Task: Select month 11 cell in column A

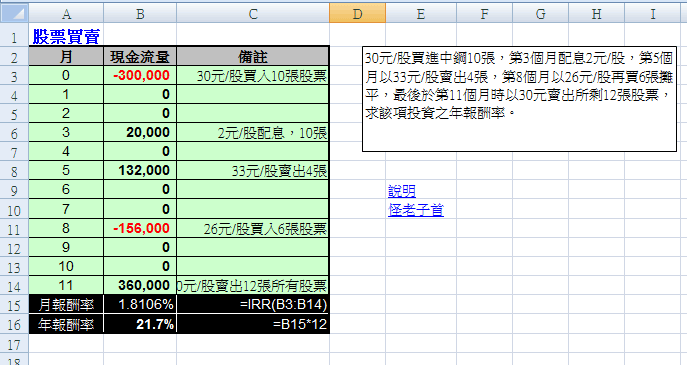Action: click(x=66, y=285)
